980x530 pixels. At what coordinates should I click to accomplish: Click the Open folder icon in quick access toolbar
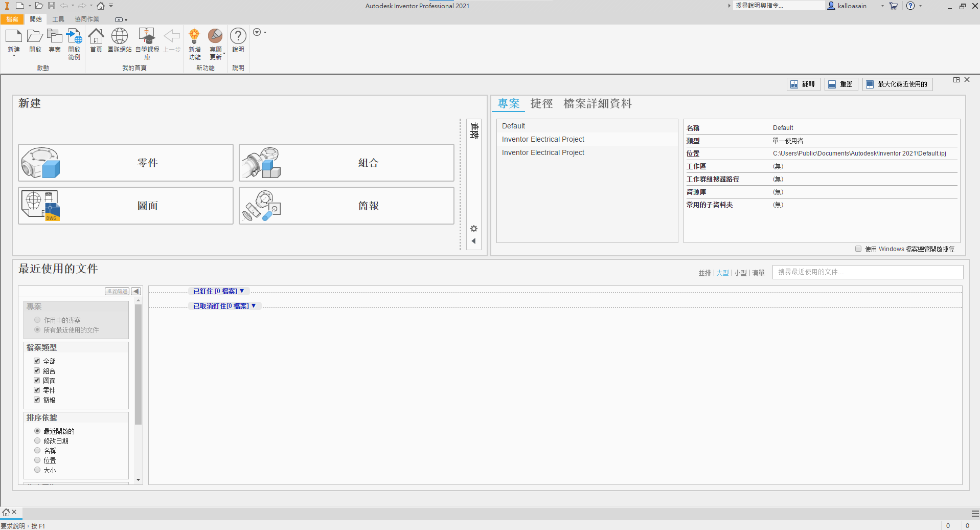39,6
